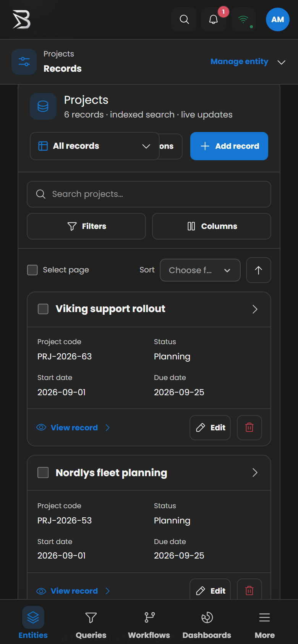Tick the Select page checkbox
The image size is (298, 644).
(32, 270)
